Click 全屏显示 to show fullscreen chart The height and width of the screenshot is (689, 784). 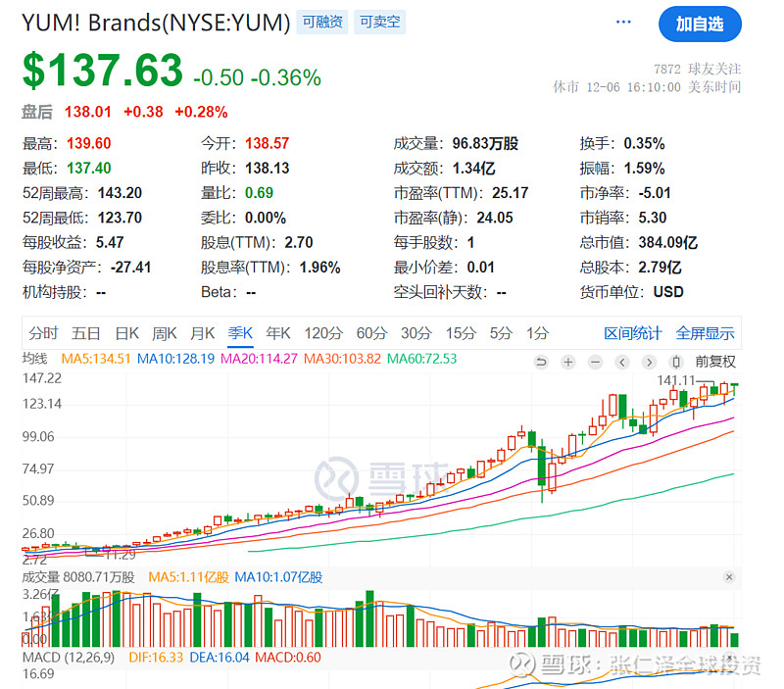click(x=705, y=333)
